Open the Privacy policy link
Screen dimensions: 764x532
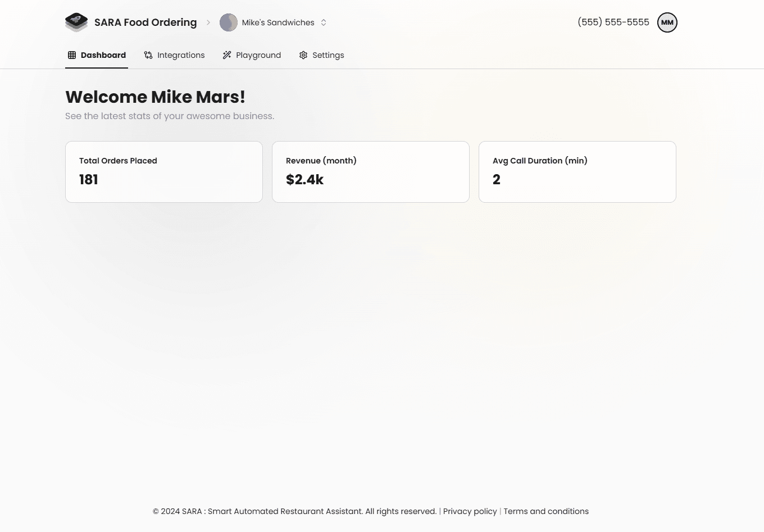pos(470,511)
